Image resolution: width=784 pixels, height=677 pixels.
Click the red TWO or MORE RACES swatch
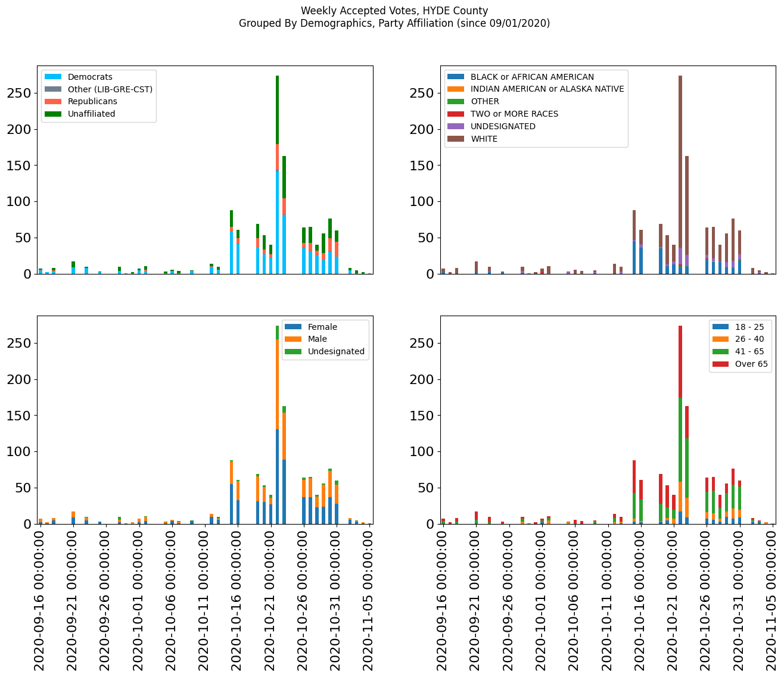(457, 114)
